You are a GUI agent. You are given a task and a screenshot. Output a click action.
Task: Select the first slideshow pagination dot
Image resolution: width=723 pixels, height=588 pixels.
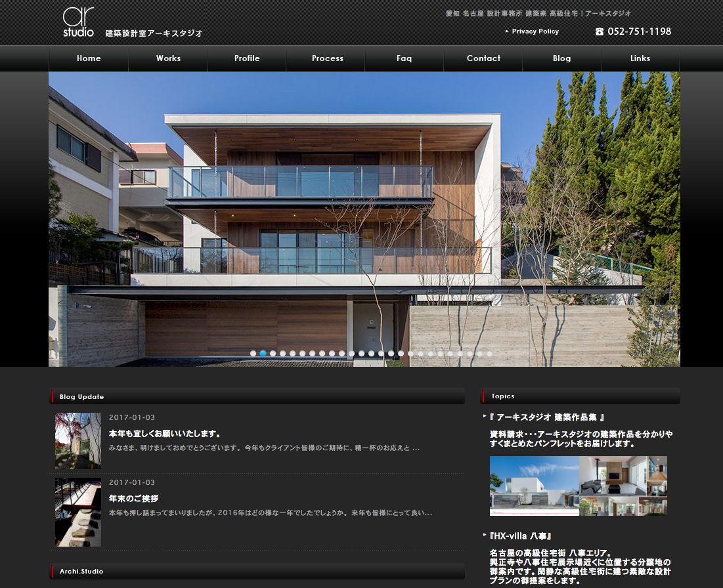(x=253, y=354)
